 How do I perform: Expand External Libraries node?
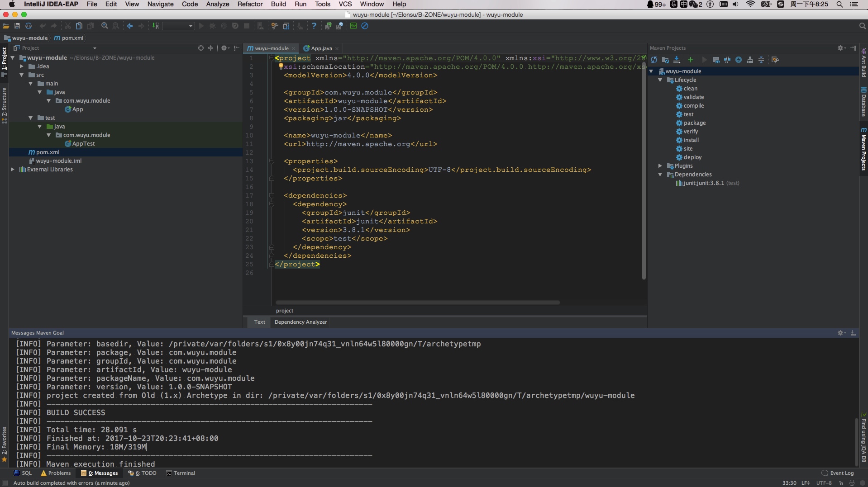click(12, 169)
